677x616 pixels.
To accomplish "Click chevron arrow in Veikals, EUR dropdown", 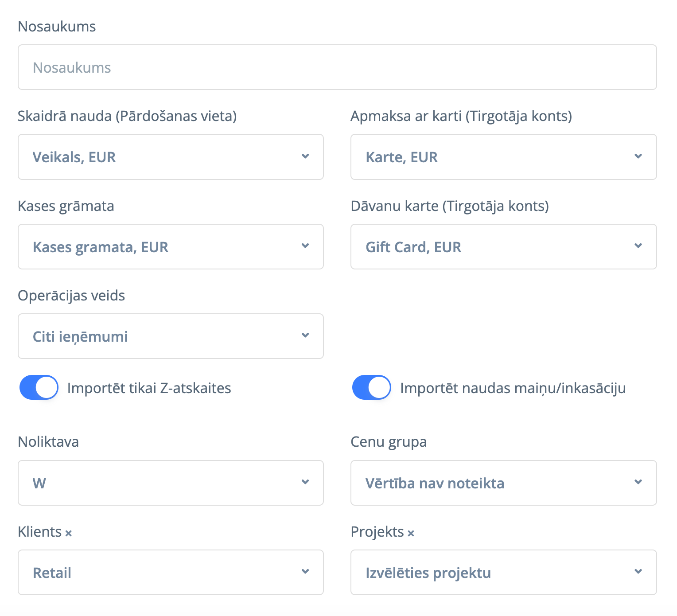I will (x=305, y=156).
